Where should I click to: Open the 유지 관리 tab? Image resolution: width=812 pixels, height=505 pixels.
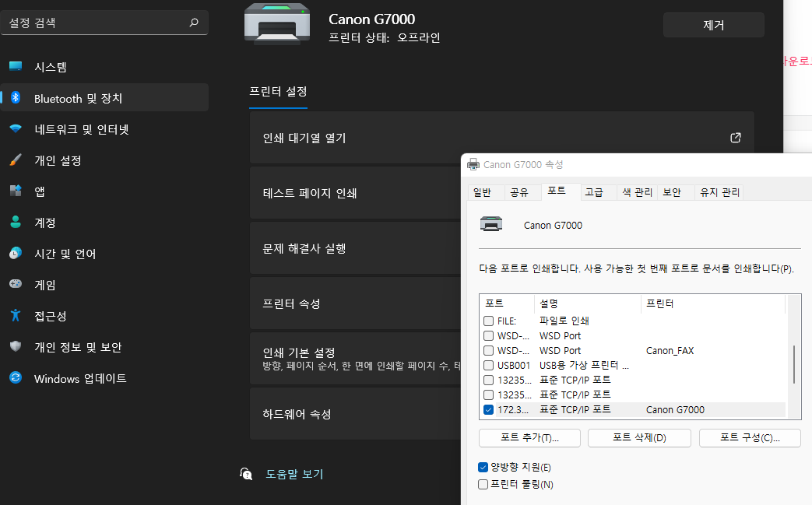tap(720, 192)
